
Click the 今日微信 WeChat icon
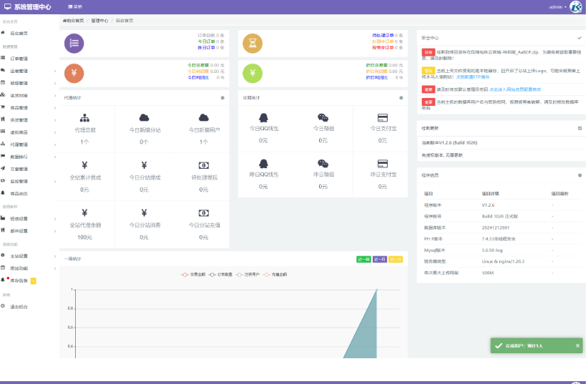click(323, 118)
